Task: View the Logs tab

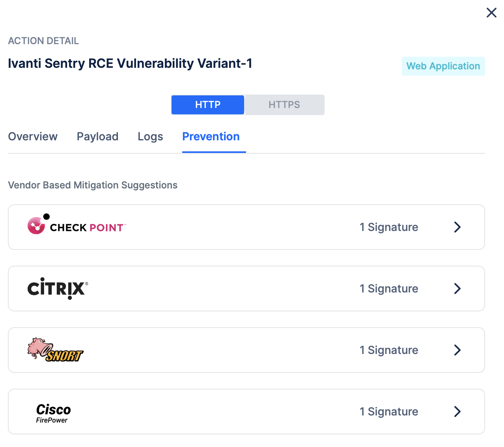Action: coord(150,136)
